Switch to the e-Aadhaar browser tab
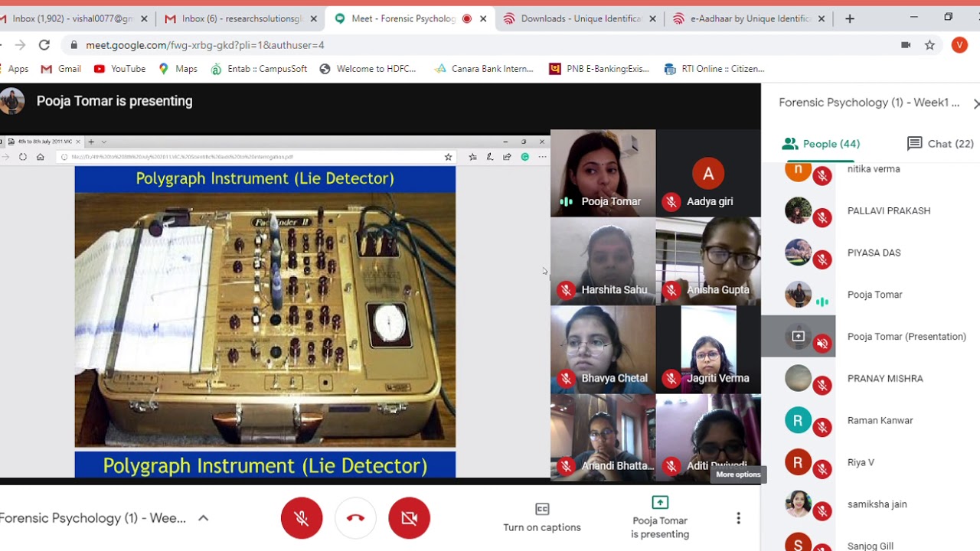980x551 pixels. [749, 18]
